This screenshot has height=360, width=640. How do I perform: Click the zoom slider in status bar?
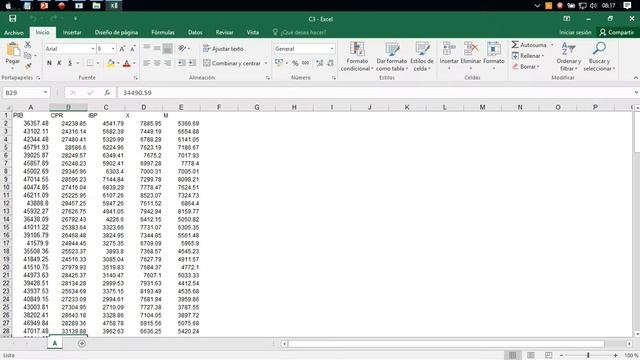(x=588, y=355)
